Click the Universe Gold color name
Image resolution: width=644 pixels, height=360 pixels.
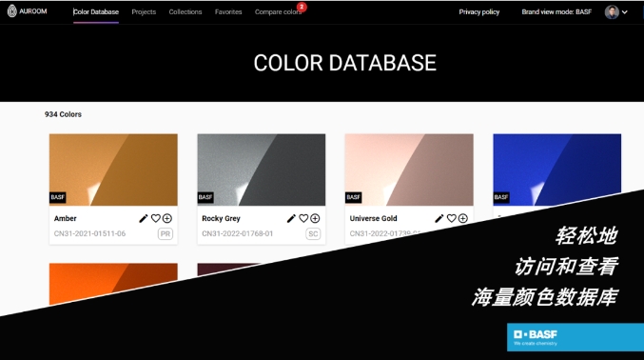[373, 218]
